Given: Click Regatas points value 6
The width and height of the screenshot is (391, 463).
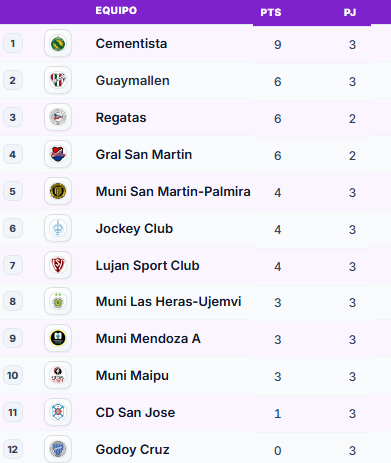Looking at the screenshot, I should 278,119.
